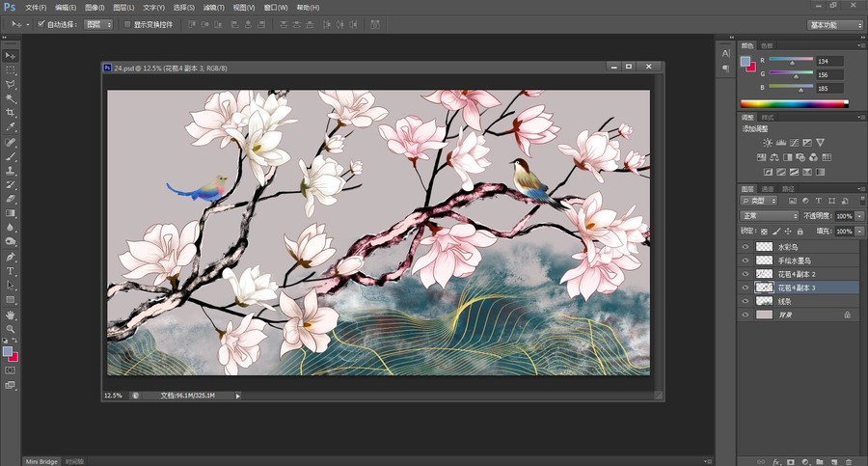Open the 滤镜(T) menu
868x466 pixels.
pos(214,8)
